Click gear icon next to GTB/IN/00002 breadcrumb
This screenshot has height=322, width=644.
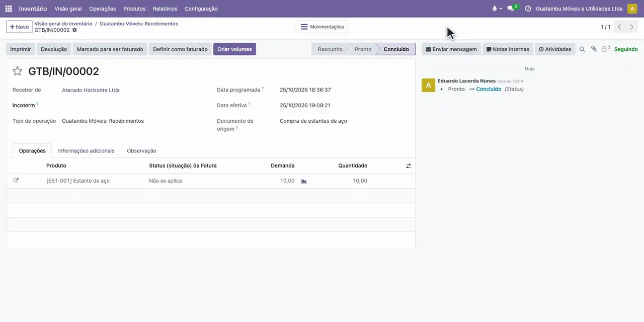click(x=74, y=30)
